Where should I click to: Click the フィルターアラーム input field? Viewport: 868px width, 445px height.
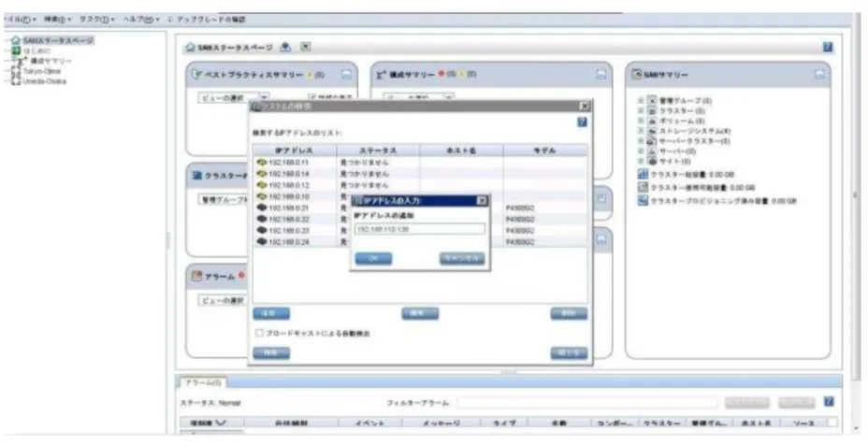tap(586, 402)
